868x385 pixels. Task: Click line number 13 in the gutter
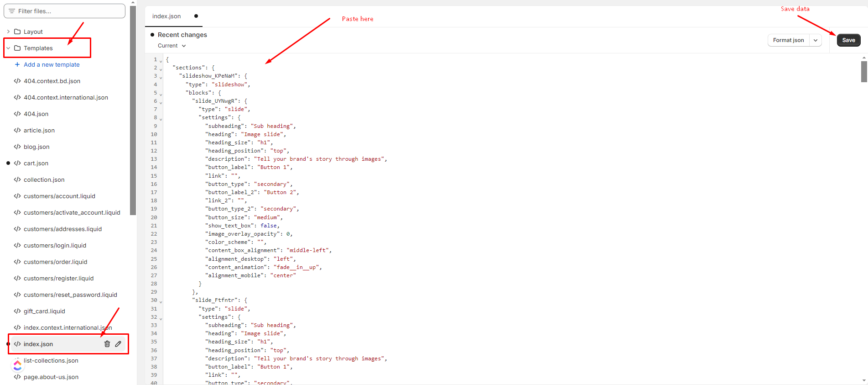pos(154,159)
